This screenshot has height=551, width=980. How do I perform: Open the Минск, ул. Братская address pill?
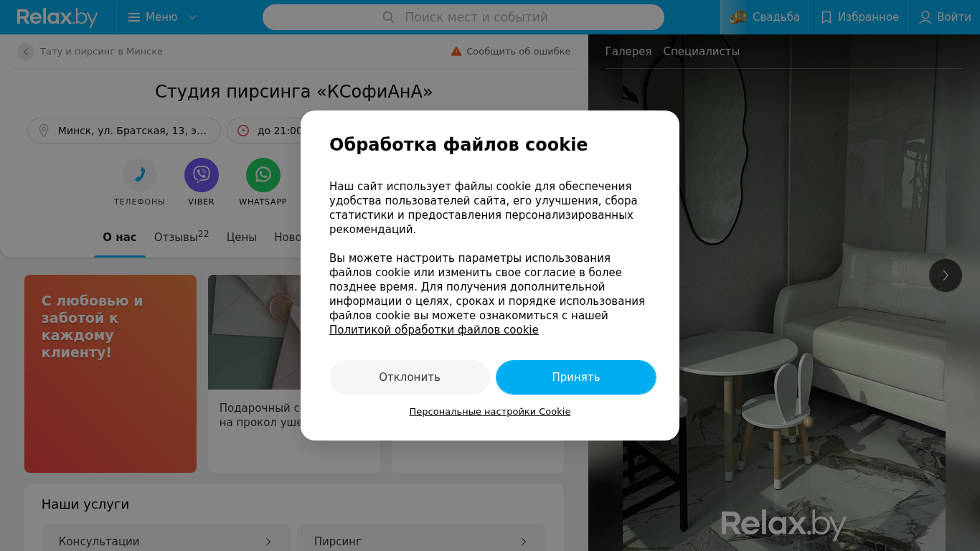[124, 131]
